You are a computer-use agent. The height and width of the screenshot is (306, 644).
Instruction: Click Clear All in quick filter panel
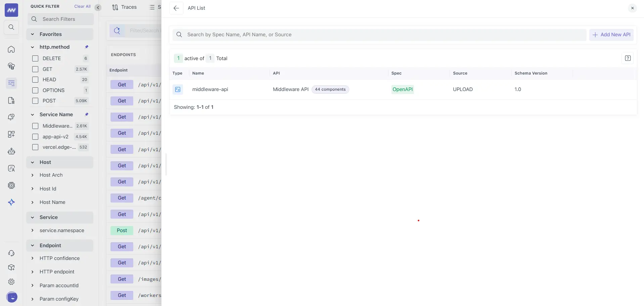tap(82, 6)
